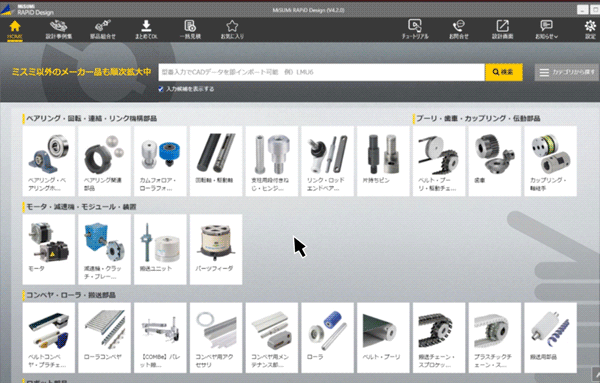This screenshot has height=383, width=600.
Task: Click モータ・減速機・モジュール・装置 heading
Action: pyautogui.click(x=81, y=207)
